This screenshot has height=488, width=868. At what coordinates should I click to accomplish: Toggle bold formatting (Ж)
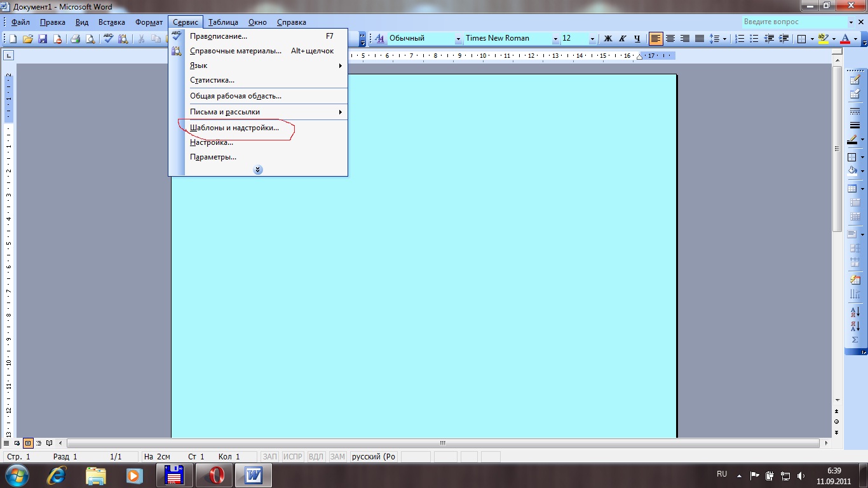(x=607, y=39)
